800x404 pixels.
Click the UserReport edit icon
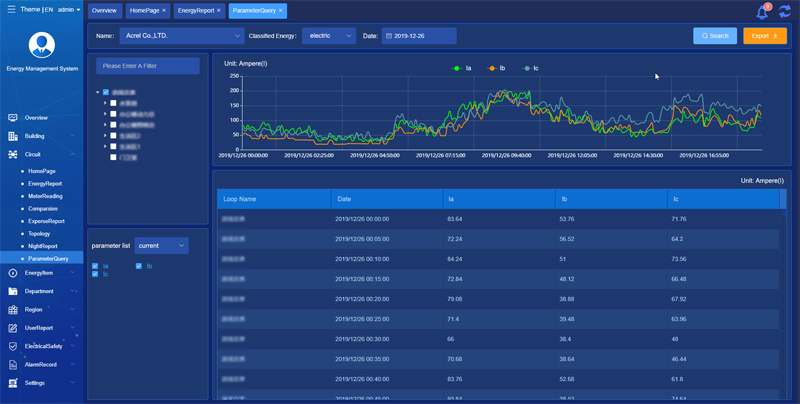pos(13,328)
